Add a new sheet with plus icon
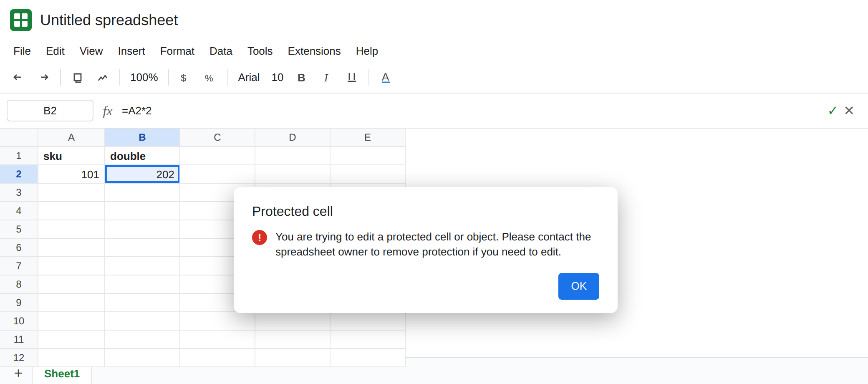The height and width of the screenshot is (384, 868). click(x=18, y=374)
